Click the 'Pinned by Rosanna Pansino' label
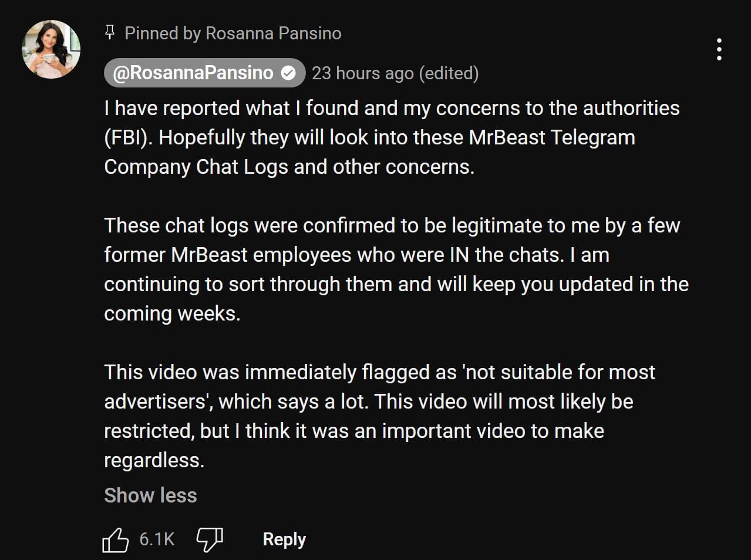This screenshot has height=560, width=751. point(233,33)
